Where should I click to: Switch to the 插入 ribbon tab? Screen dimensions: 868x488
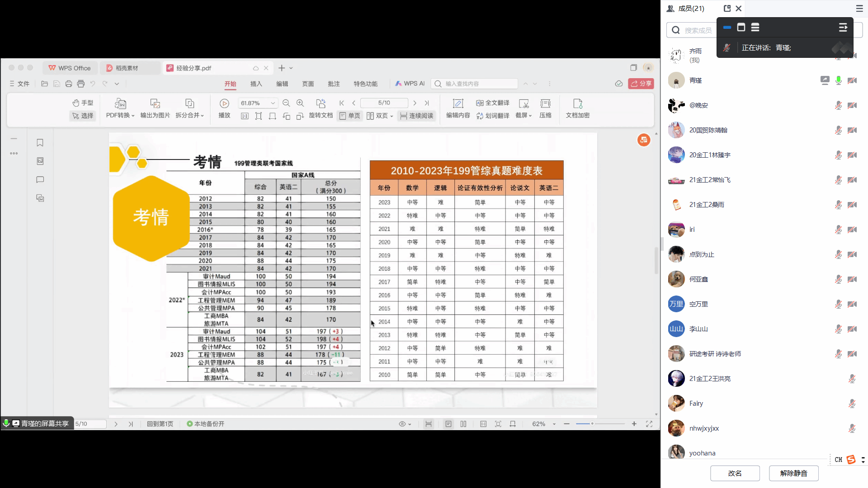[x=256, y=84]
